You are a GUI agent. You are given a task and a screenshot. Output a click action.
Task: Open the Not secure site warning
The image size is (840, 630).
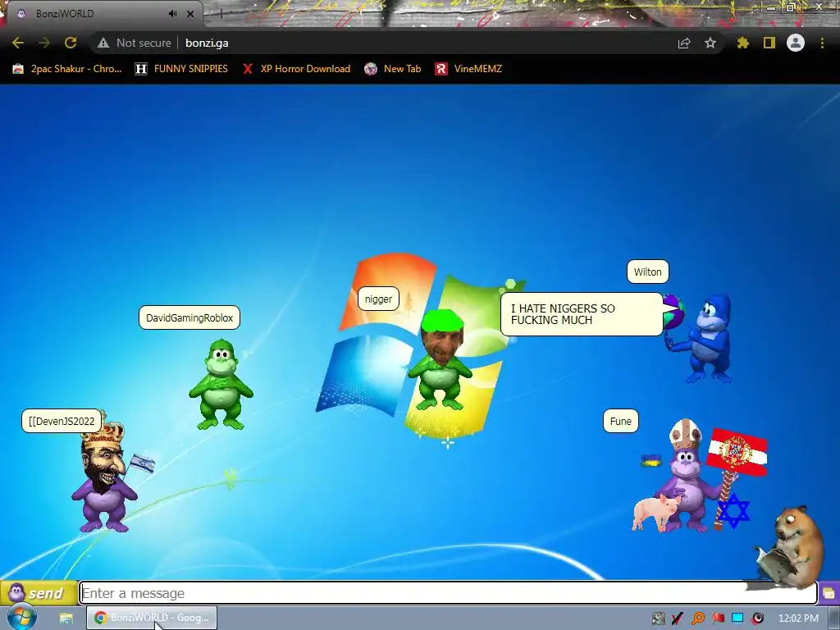pos(134,43)
